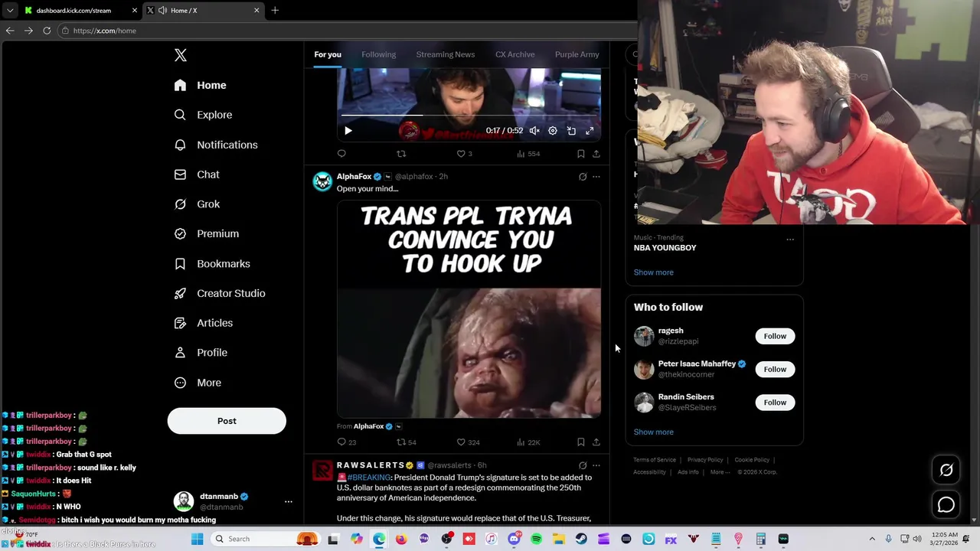Switch to CX Archive tab
980x551 pixels.
[514, 54]
